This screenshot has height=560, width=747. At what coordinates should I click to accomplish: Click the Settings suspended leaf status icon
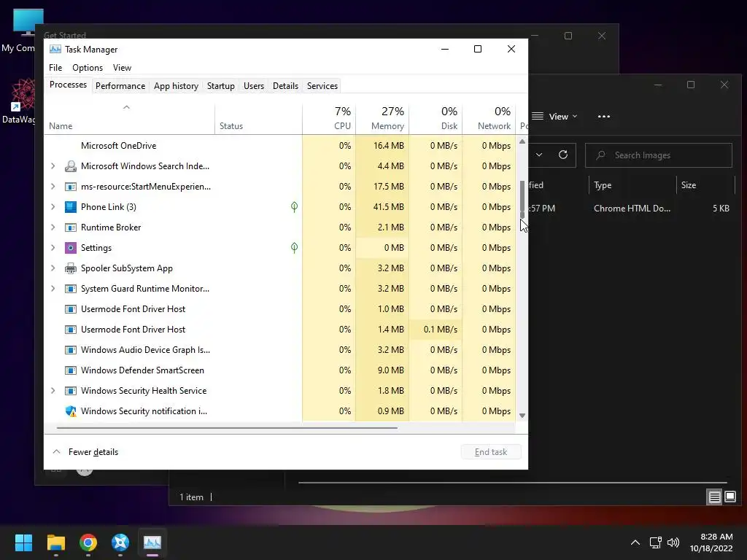click(x=295, y=248)
